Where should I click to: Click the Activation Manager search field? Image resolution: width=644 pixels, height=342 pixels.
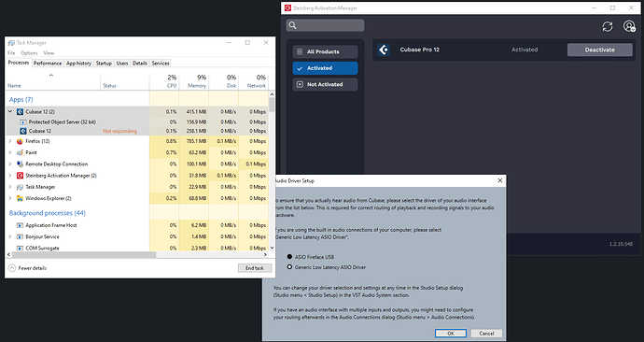[x=326, y=25]
